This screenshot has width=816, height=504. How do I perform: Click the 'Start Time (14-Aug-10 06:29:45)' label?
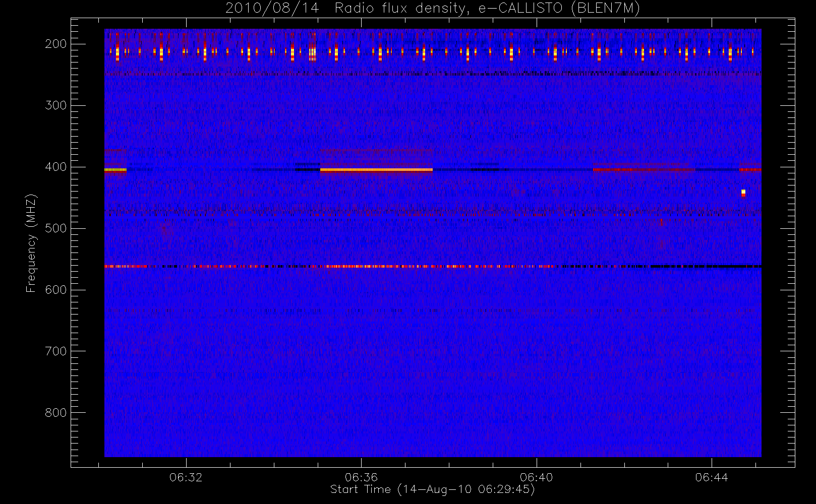[x=432, y=489]
